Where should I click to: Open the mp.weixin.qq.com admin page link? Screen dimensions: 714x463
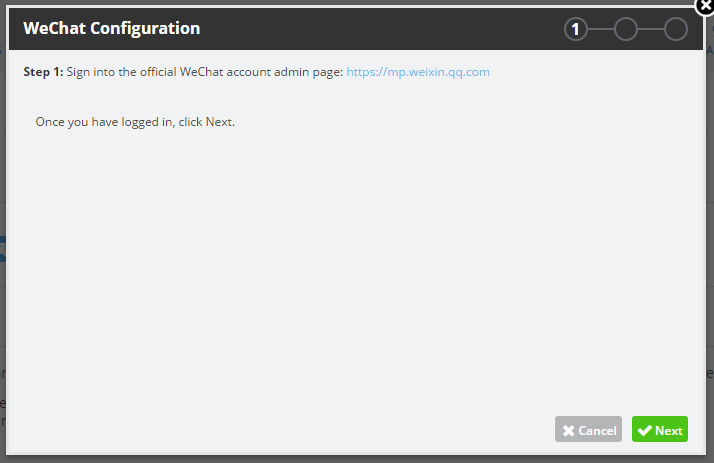pos(418,72)
